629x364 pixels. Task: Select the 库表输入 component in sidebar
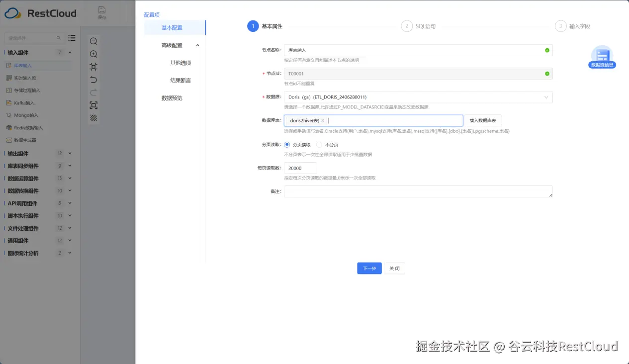tap(37, 65)
